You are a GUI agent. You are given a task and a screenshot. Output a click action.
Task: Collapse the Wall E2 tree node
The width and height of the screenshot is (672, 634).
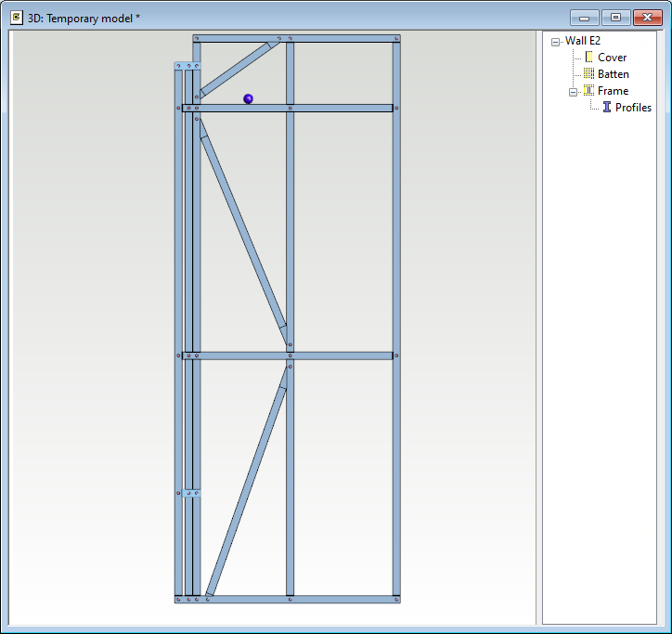pos(555,42)
